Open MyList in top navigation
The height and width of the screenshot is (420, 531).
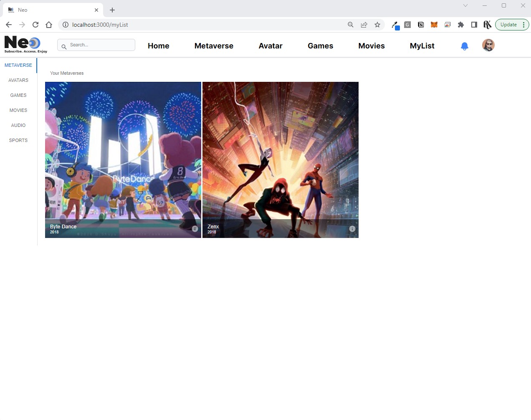(422, 46)
